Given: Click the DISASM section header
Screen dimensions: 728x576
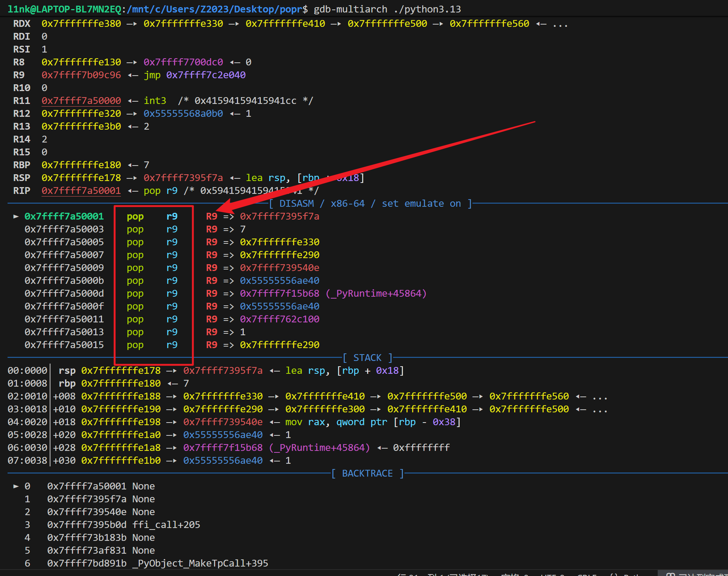Looking at the screenshot, I should (x=296, y=204).
